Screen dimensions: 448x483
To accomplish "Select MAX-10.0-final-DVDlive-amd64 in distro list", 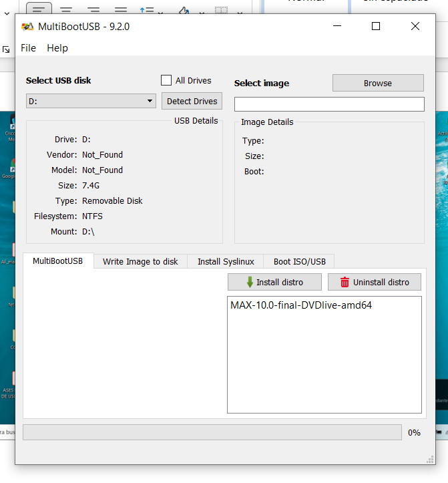I will [x=301, y=305].
